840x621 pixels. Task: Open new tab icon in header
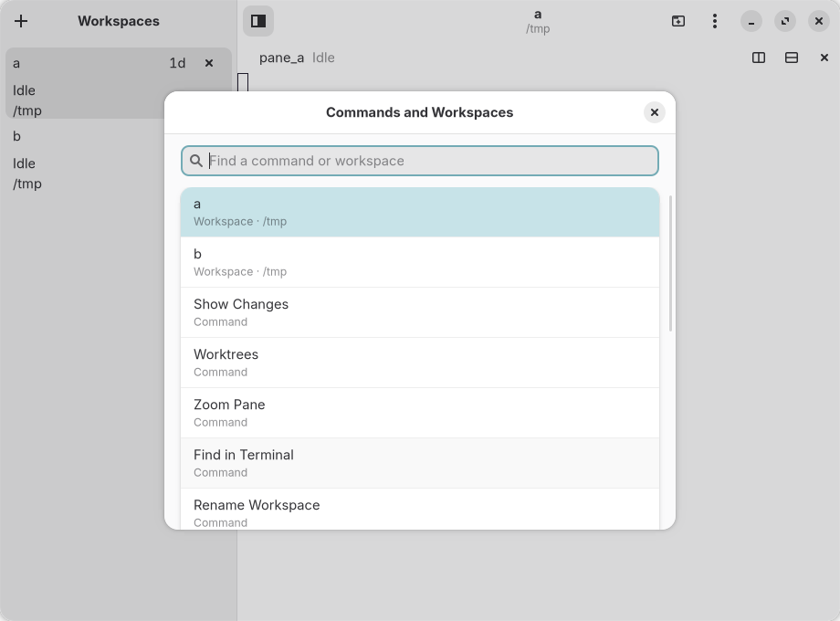(678, 21)
